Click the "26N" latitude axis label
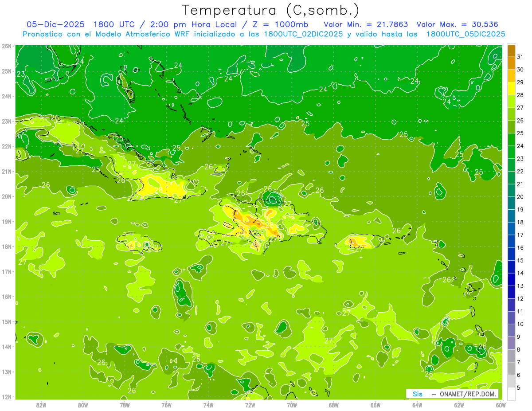Image resolution: width=532 pixels, height=411 pixels. click(x=7, y=46)
